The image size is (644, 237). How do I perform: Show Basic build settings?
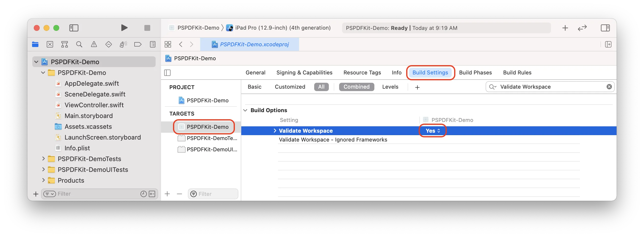coord(254,87)
